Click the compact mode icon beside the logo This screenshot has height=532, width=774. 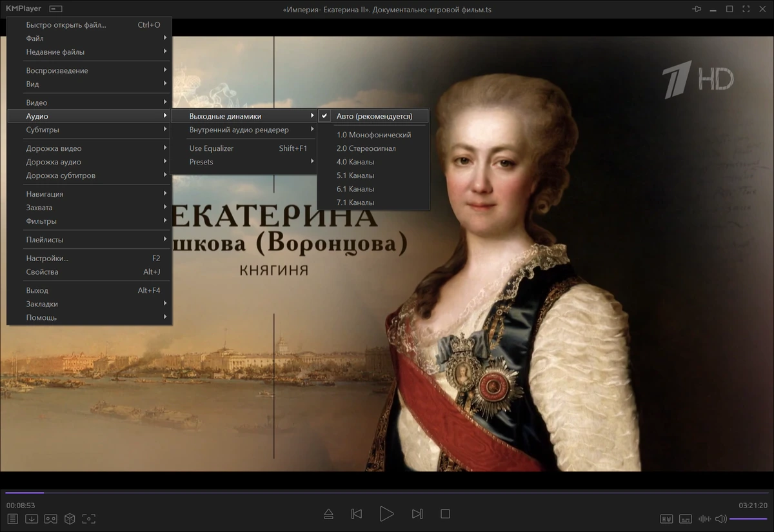click(56, 9)
